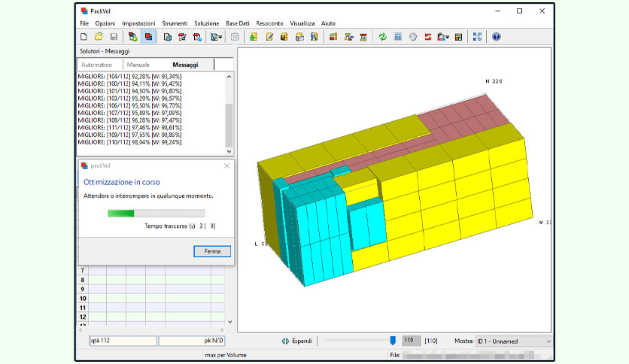This screenshot has width=629, height=364.
Task: Click the Espandi double-arrow icon
Action: tap(285, 341)
